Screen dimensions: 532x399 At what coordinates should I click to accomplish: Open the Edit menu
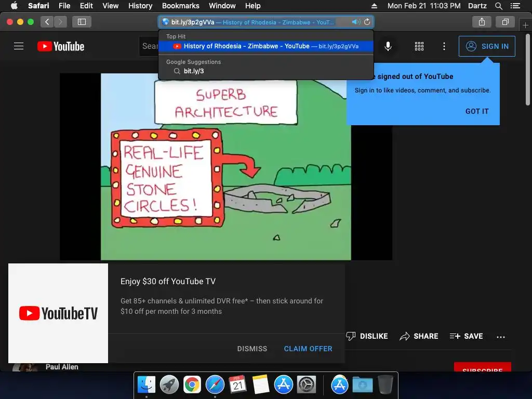point(86,6)
